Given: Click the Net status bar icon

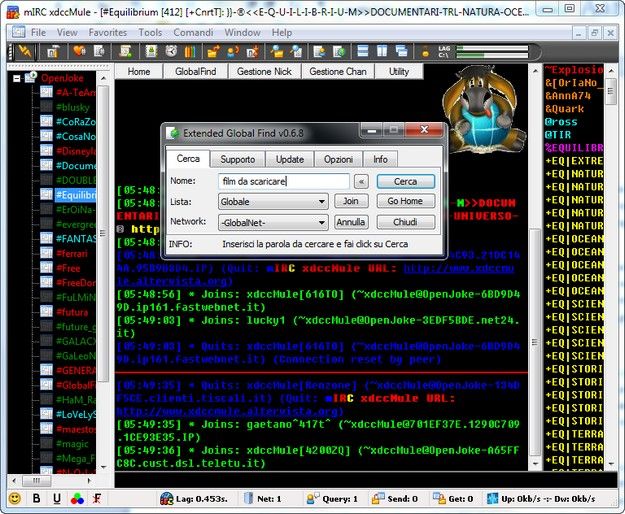Looking at the screenshot, I should click(x=248, y=498).
